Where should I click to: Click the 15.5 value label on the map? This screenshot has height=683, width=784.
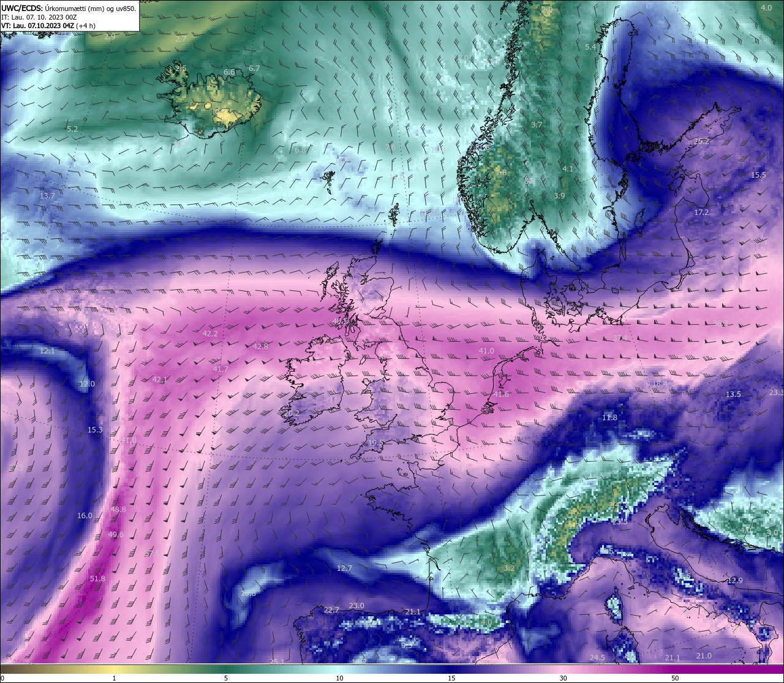[758, 175]
